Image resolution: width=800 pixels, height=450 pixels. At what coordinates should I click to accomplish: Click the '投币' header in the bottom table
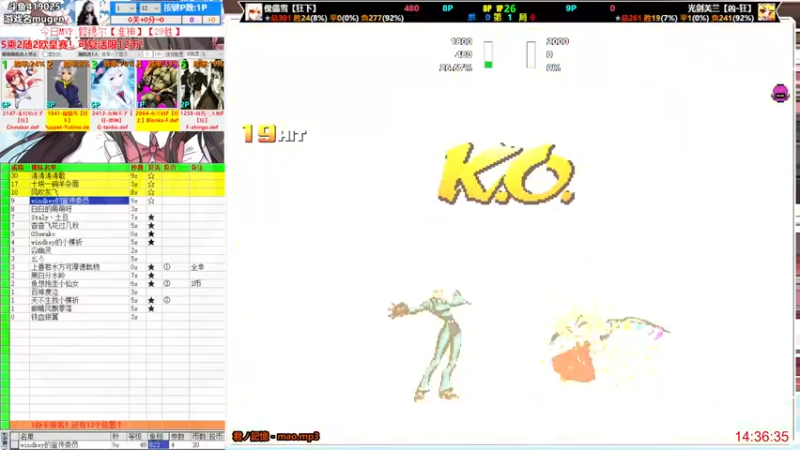pos(216,437)
